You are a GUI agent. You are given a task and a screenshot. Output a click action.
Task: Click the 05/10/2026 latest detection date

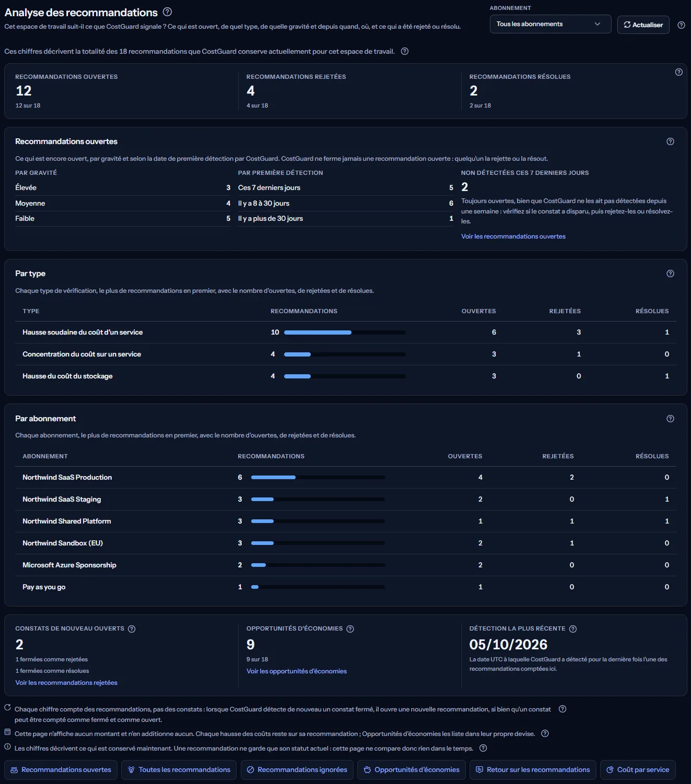pyautogui.click(x=508, y=645)
